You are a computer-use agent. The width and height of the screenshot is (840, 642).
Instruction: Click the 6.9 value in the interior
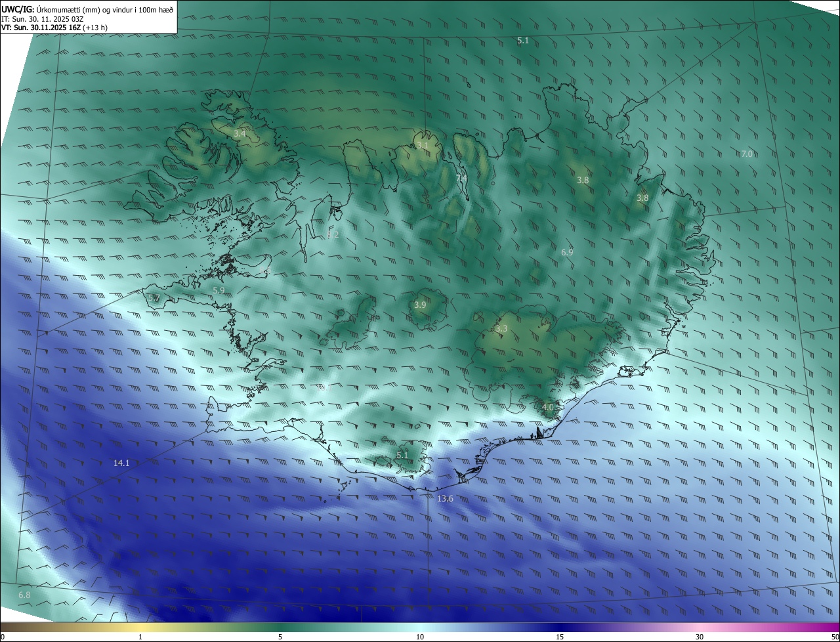pos(567,252)
